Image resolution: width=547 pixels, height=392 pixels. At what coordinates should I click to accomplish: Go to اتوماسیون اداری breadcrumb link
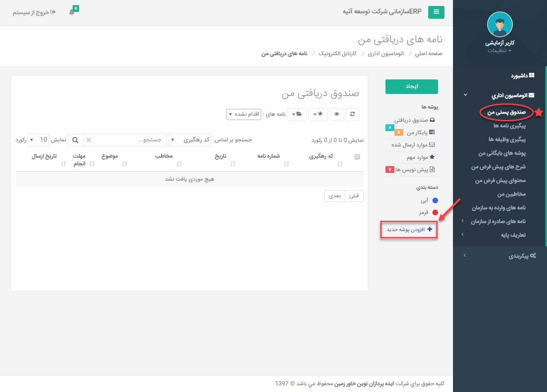pyautogui.click(x=386, y=54)
